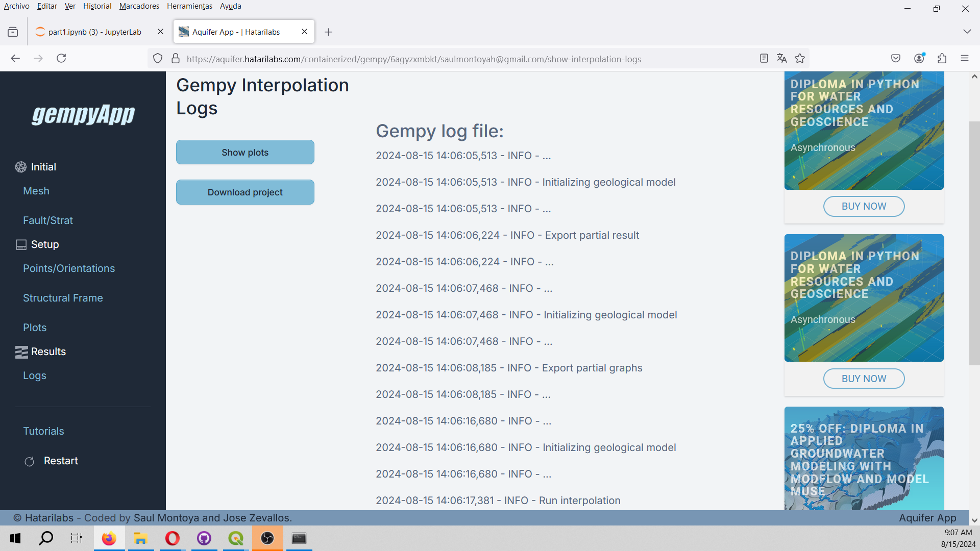Click the translate page icon
980x551 pixels.
pyautogui.click(x=781, y=59)
